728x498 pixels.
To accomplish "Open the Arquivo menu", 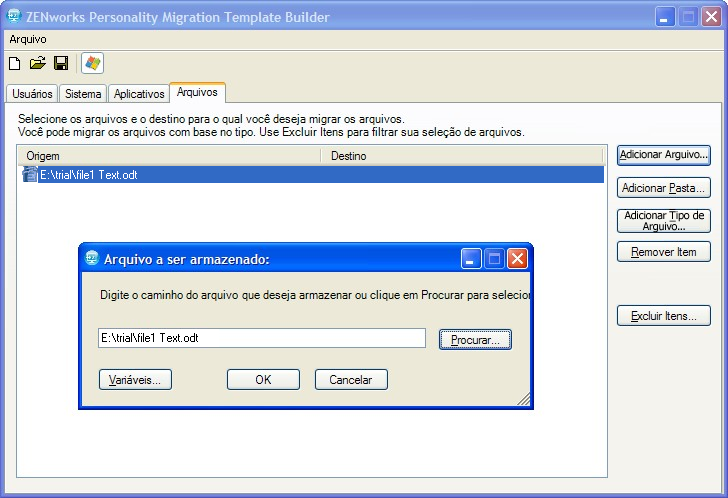I will click(28, 39).
